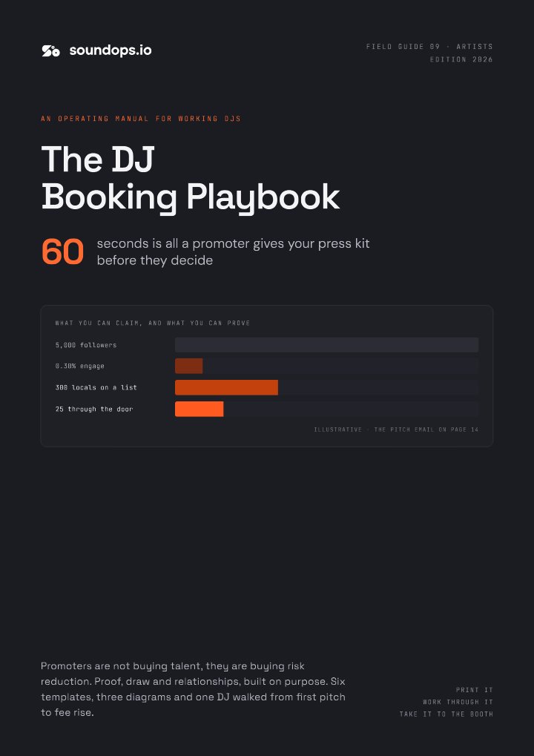Screen dimensions: 534x756
Task: Click the '25 through the door' label
Action: point(94,410)
